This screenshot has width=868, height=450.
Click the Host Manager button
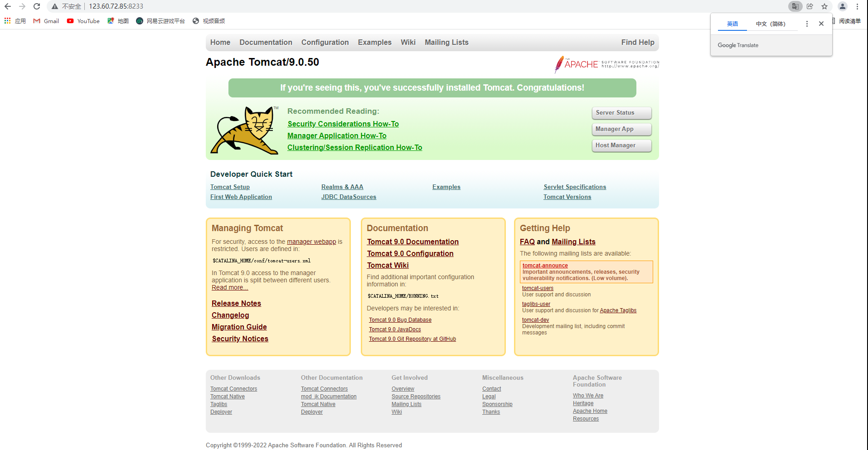621,145
